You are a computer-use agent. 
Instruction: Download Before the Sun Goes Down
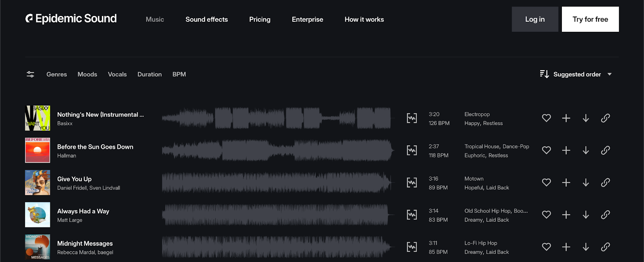(x=586, y=150)
